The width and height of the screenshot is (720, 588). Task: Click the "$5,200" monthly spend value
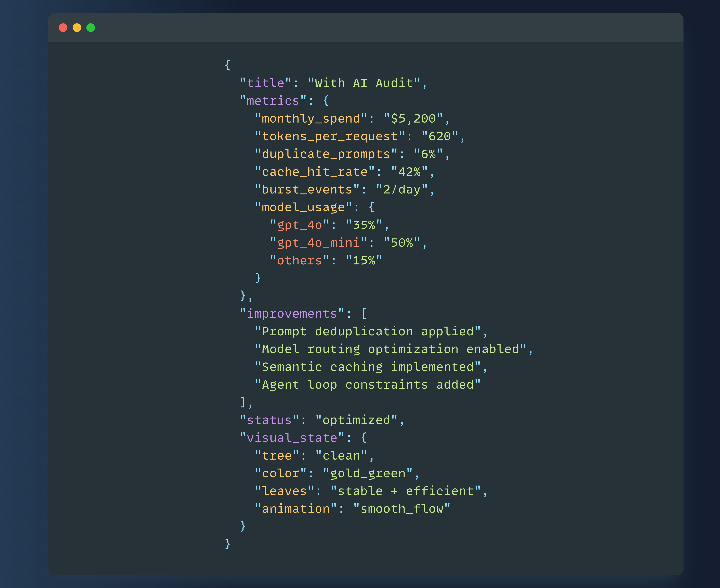pos(413,119)
